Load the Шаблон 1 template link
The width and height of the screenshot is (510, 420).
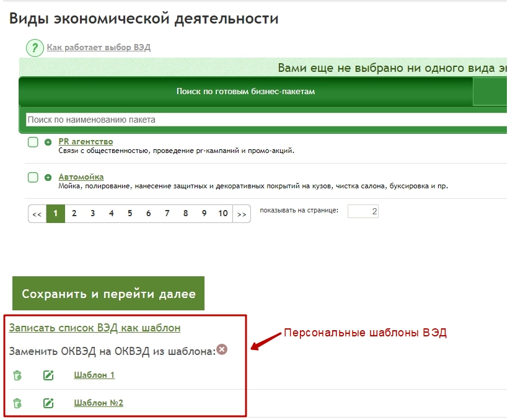(94, 375)
